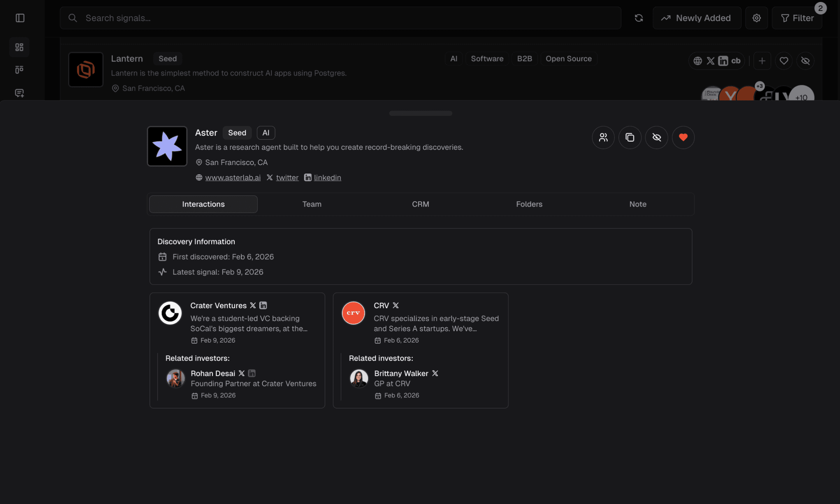
Task: Click the Software tag on Lantern
Action: coord(487,59)
